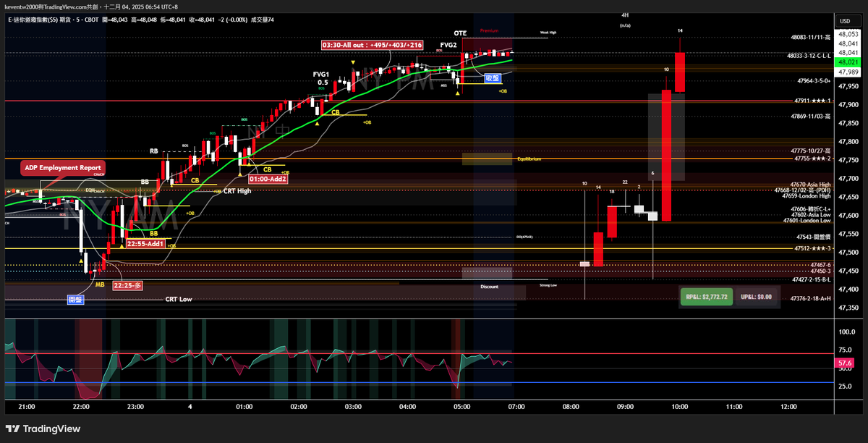The width and height of the screenshot is (868, 443).
Task: Click level label 47512-★★★-3
Action: point(813,248)
